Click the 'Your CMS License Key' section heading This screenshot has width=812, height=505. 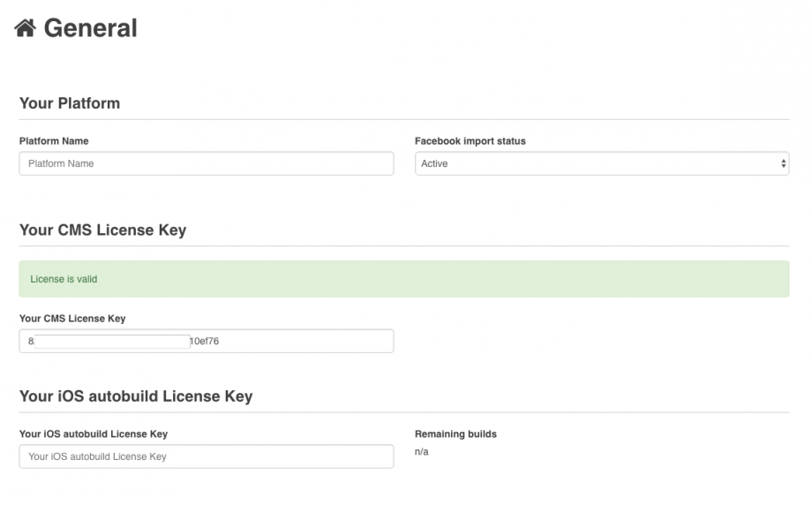pyautogui.click(x=102, y=230)
